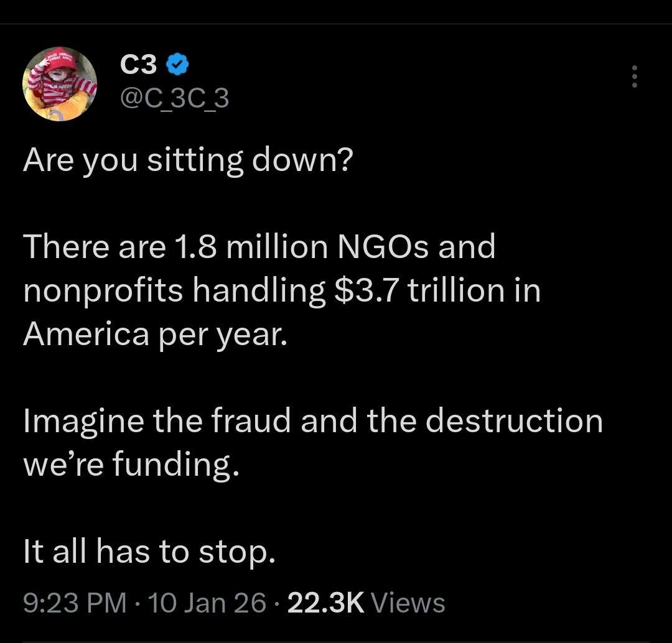Open the three-dot more options menu

(x=634, y=76)
